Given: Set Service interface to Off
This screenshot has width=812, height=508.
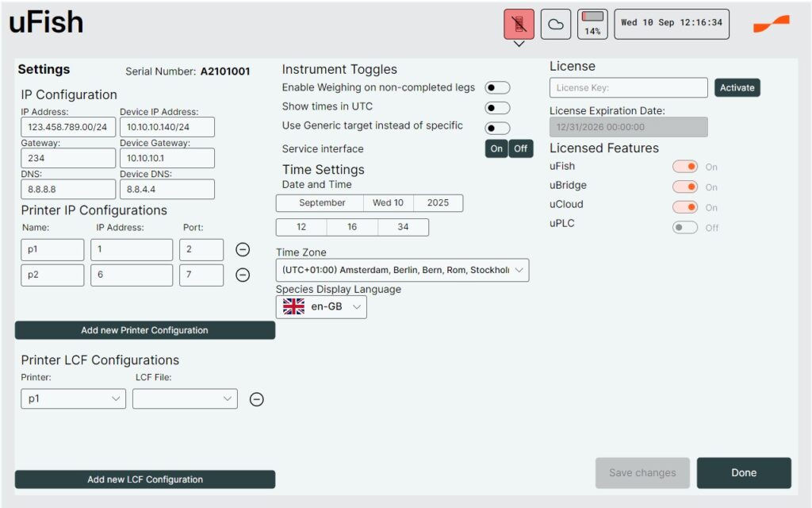Looking at the screenshot, I should click(x=521, y=149).
